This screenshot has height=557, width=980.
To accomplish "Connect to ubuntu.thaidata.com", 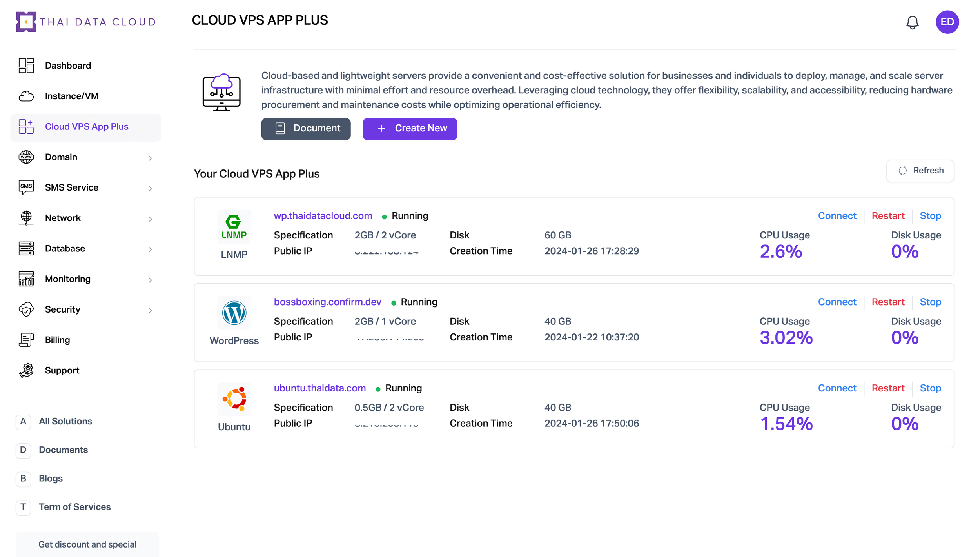I will [837, 388].
